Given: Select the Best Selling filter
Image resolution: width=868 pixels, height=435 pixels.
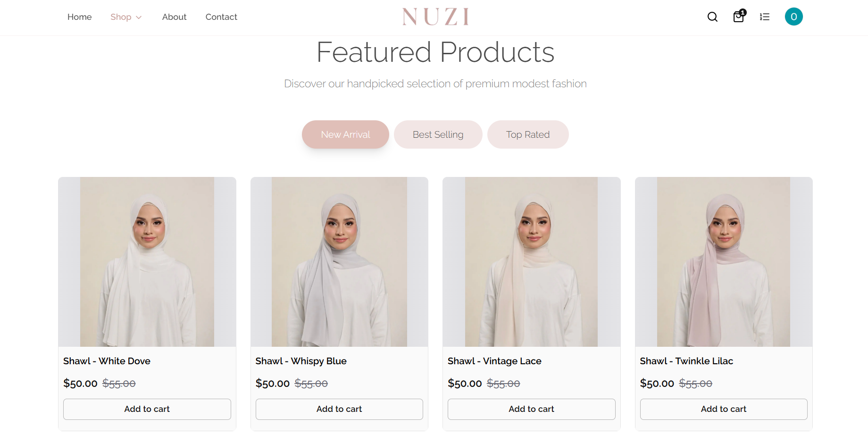Looking at the screenshot, I should coord(438,134).
